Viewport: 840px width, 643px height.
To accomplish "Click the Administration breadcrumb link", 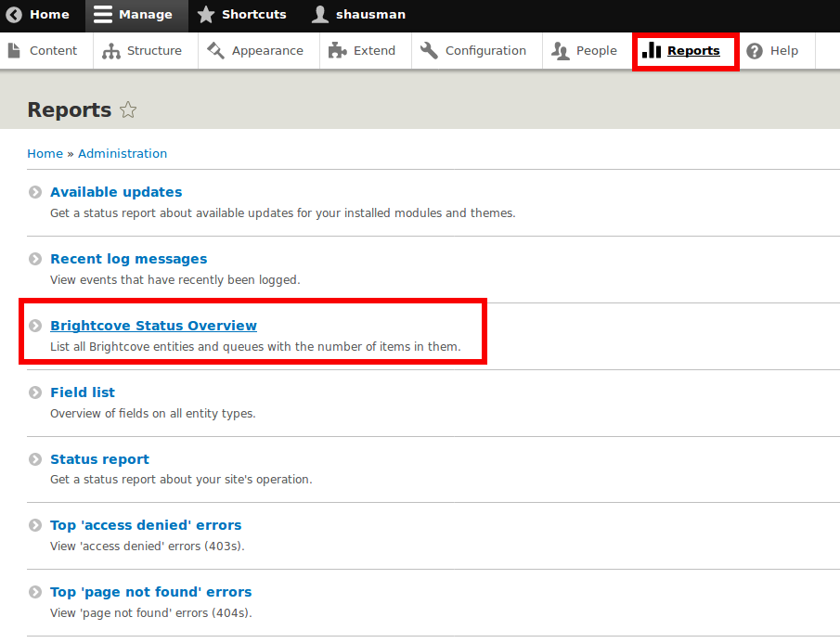I will [122, 153].
